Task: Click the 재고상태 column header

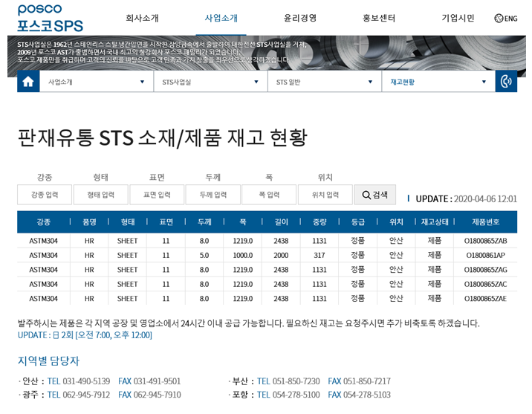Action: (x=435, y=222)
